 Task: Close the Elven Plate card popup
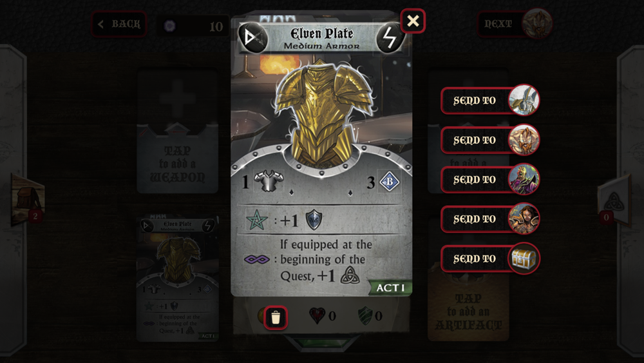click(x=413, y=21)
